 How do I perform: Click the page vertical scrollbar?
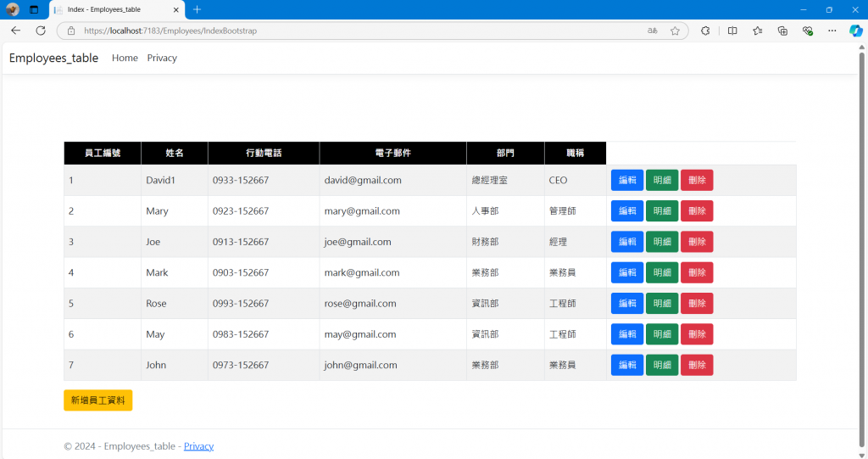[x=862, y=249]
